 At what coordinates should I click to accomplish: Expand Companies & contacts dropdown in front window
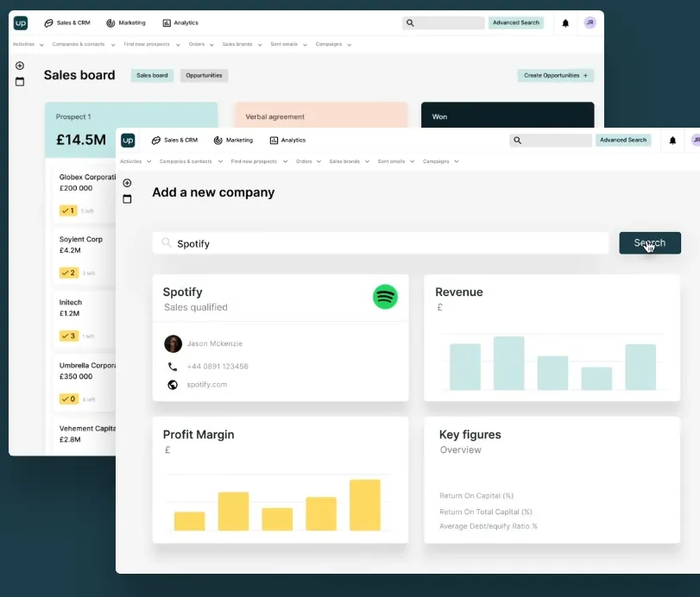(x=191, y=161)
